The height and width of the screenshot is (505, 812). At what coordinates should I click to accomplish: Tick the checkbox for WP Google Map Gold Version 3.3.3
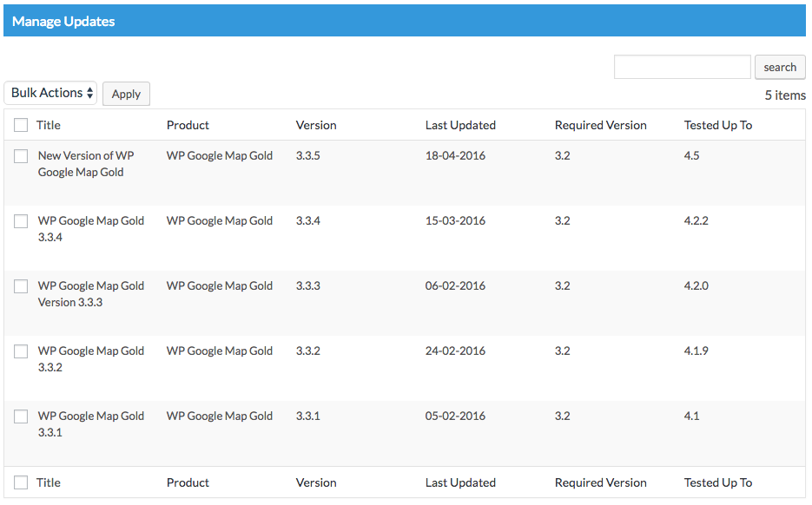coord(21,286)
